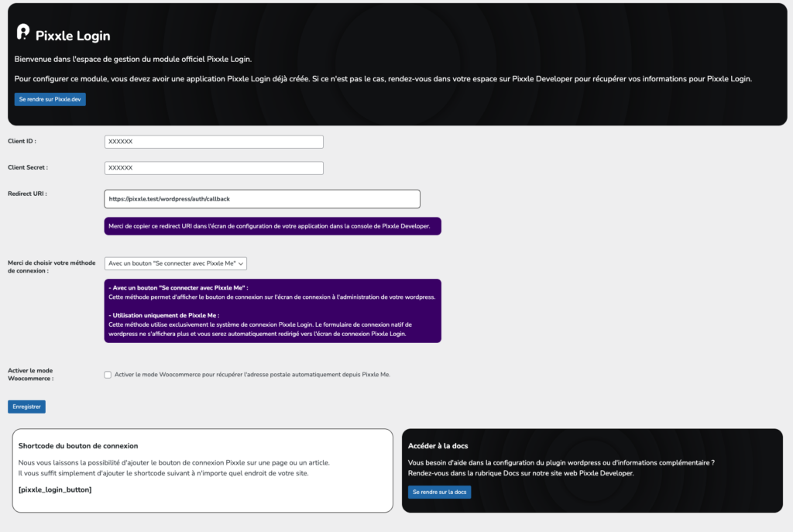Screen dimensions: 793x532
Task: Click the Pixxle logo icon in header
Action: click(x=23, y=33)
